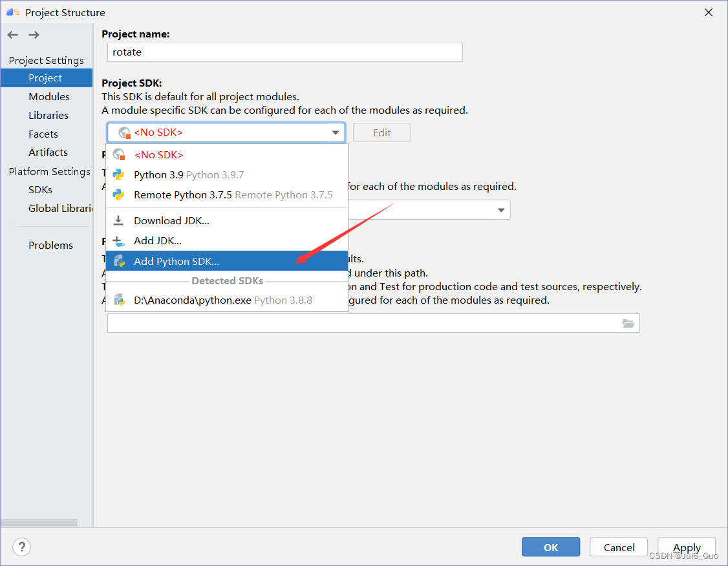This screenshot has height=566, width=728.
Task: Click the Apply button
Action: click(x=687, y=547)
